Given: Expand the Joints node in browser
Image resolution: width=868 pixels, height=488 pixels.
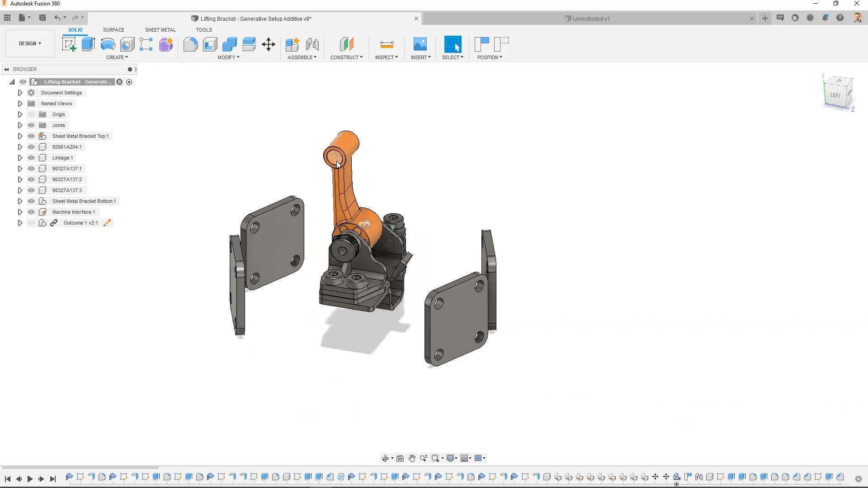Looking at the screenshot, I should (x=19, y=125).
